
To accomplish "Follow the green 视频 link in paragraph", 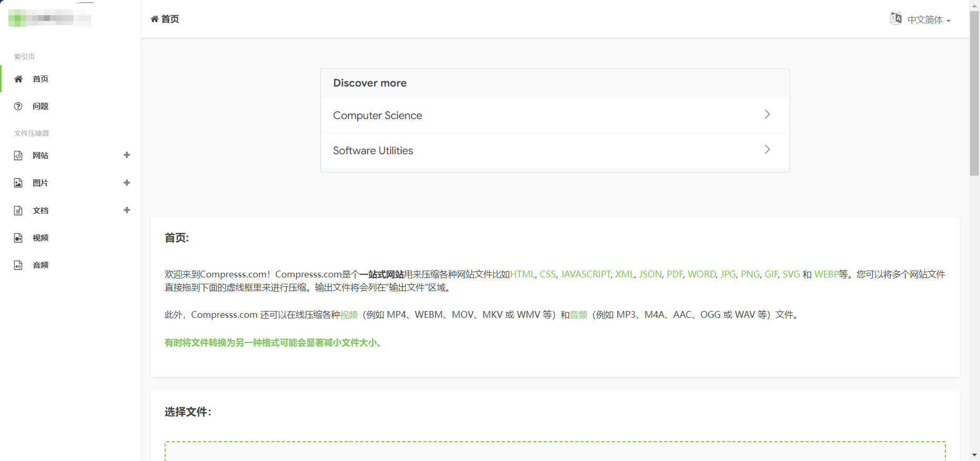I will point(349,315).
